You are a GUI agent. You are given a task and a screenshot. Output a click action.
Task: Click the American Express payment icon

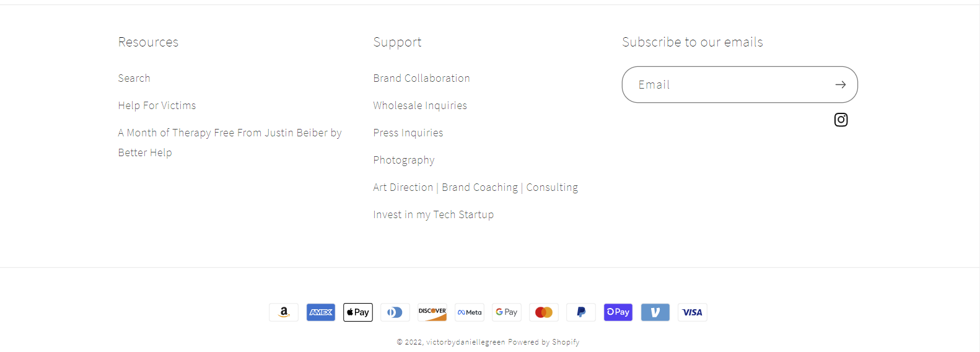[x=321, y=312]
